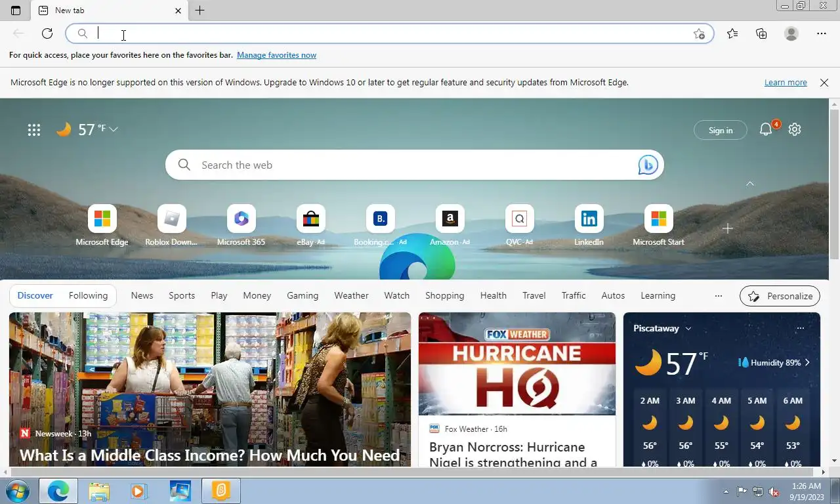Switch to the Following tab
Image resolution: width=840 pixels, height=504 pixels.
[88, 295]
